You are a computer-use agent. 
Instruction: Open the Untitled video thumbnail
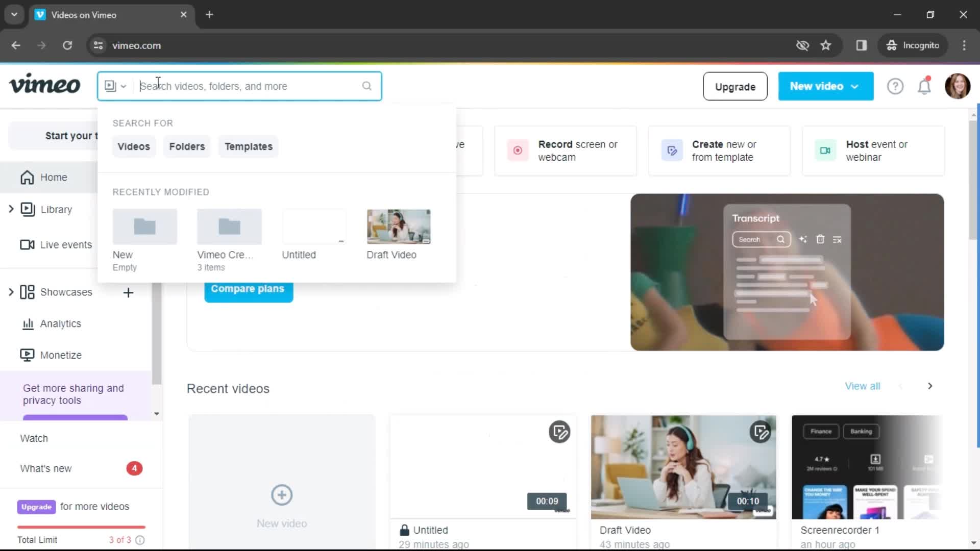tap(483, 467)
